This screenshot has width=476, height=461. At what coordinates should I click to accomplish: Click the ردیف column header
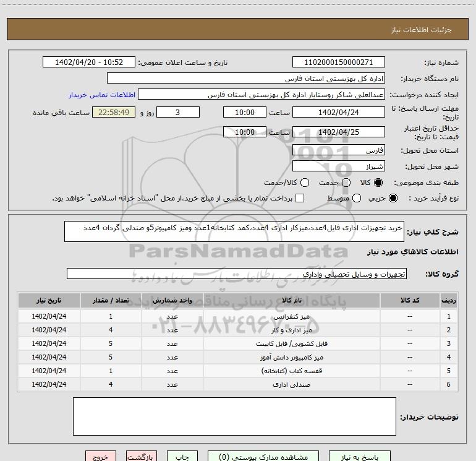click(449, 300)
